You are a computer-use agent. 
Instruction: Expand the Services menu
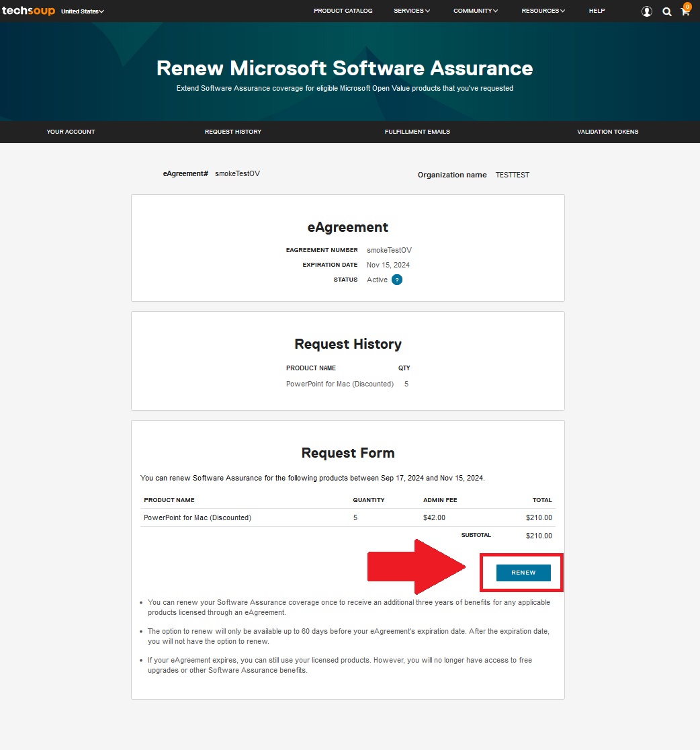point(412,11)
